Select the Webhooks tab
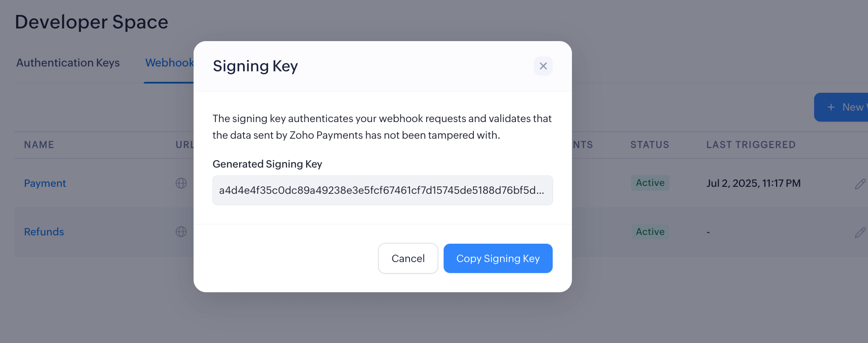Screen dimensions: 868x343 169,63
